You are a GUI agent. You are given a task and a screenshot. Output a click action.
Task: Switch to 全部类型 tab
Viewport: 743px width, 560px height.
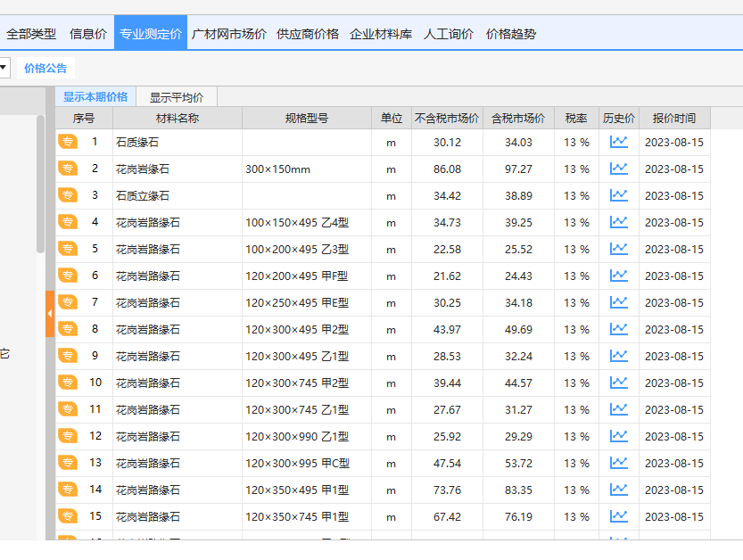[x=31, y=34]
